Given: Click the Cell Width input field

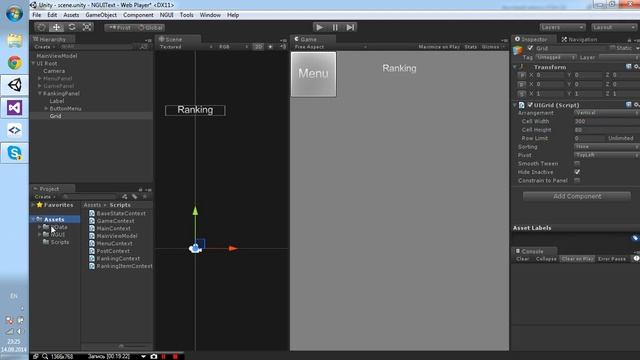Looking at the screenshot, I should click(x=607, y=121).
